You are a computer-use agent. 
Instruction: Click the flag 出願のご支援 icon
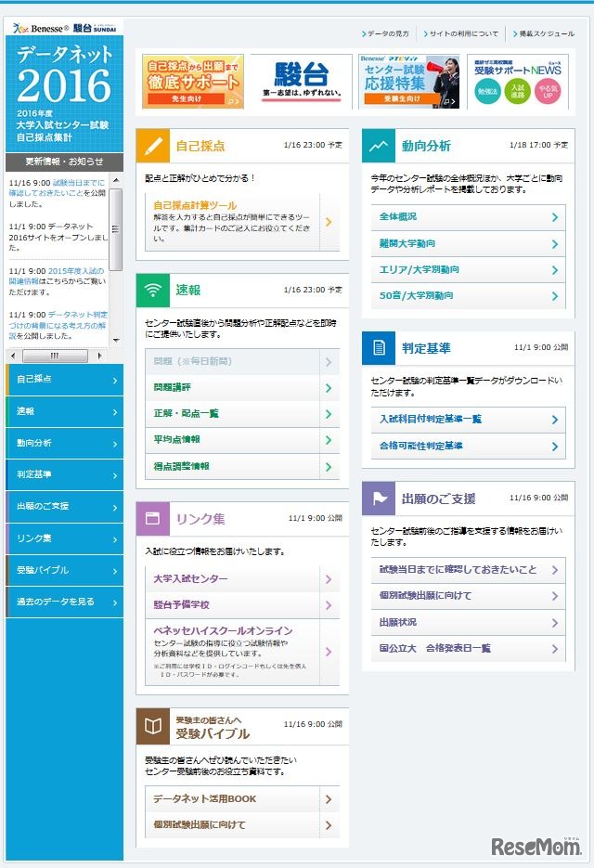(379, 499)
